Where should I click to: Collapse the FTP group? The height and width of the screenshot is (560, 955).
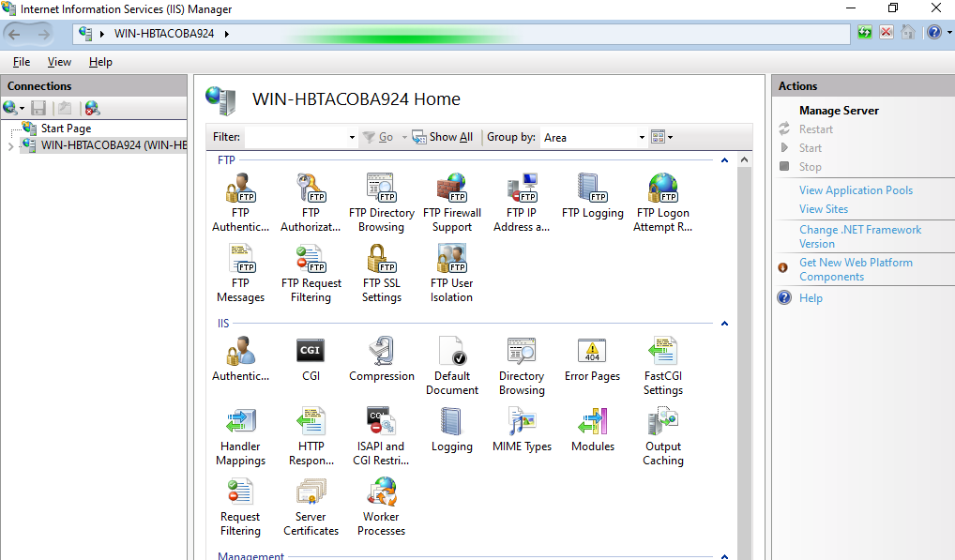click(725, 160)
